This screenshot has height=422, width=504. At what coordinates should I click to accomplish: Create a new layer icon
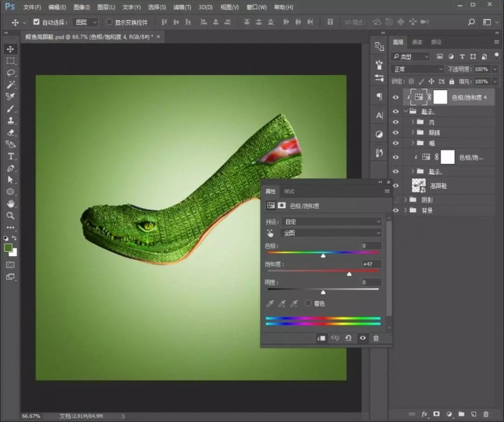point(473,414)
